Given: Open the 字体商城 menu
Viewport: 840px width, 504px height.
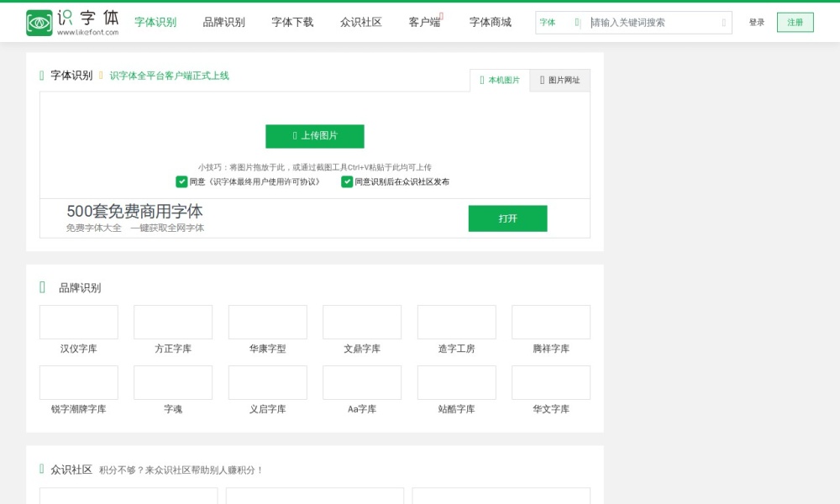Looking at the screenshot, I should tap(490, 22).
